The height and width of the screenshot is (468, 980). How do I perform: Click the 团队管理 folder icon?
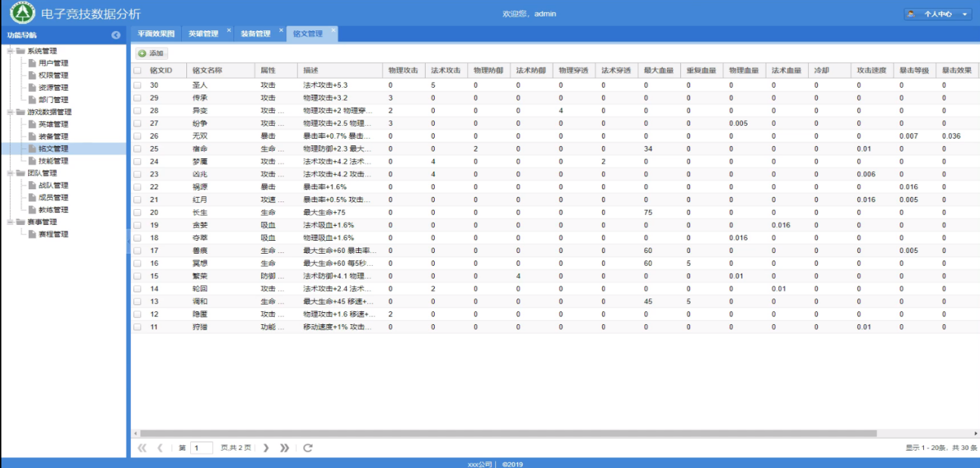pyautogui.click(x=20, y=173)
